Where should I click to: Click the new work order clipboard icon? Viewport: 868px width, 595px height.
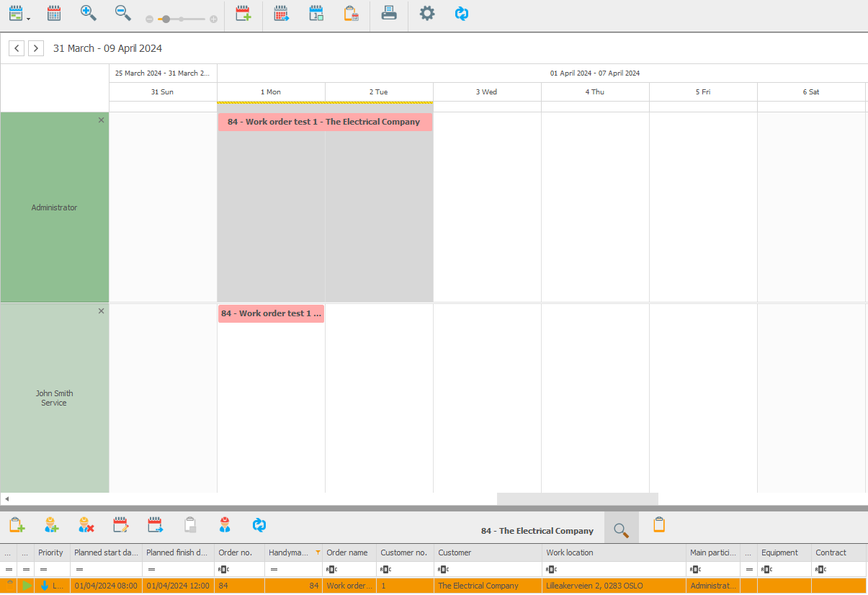click(x=17, y=525)
